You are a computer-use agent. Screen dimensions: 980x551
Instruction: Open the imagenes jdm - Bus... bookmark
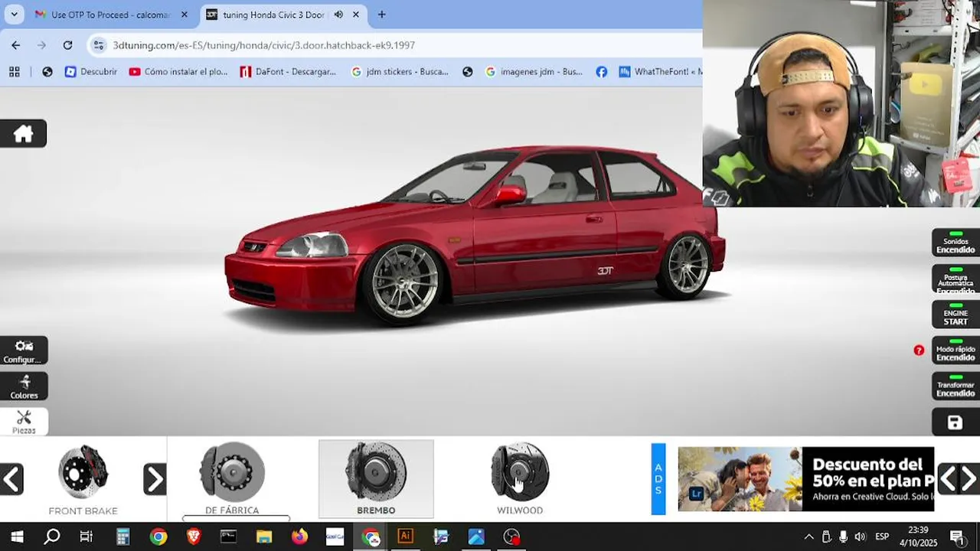(x=534, y=71)
